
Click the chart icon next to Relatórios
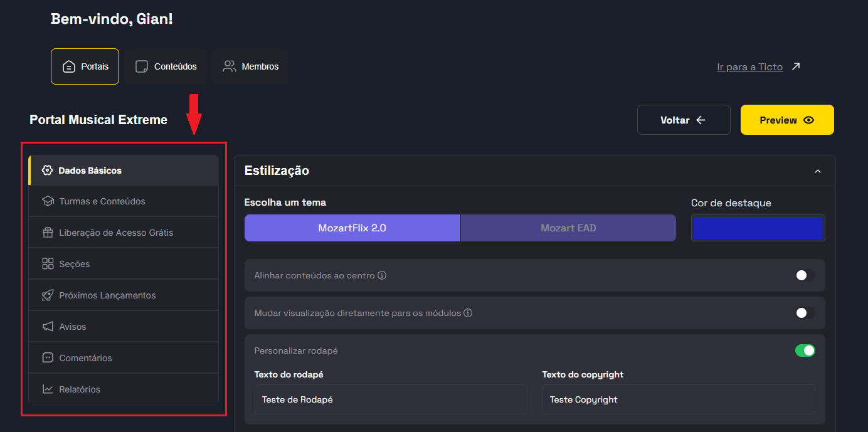coord(48,389)
